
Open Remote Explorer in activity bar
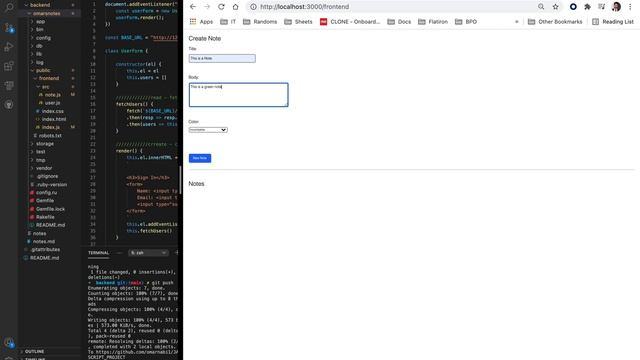(9, 85)
